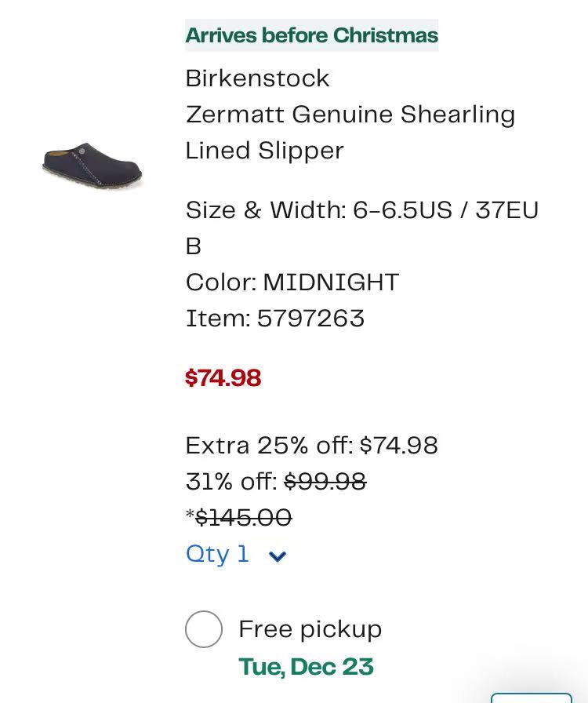This screenshot has width=588, height=703.
Task: Expand quantity using the blue chevron arrow
Action: 278,556
